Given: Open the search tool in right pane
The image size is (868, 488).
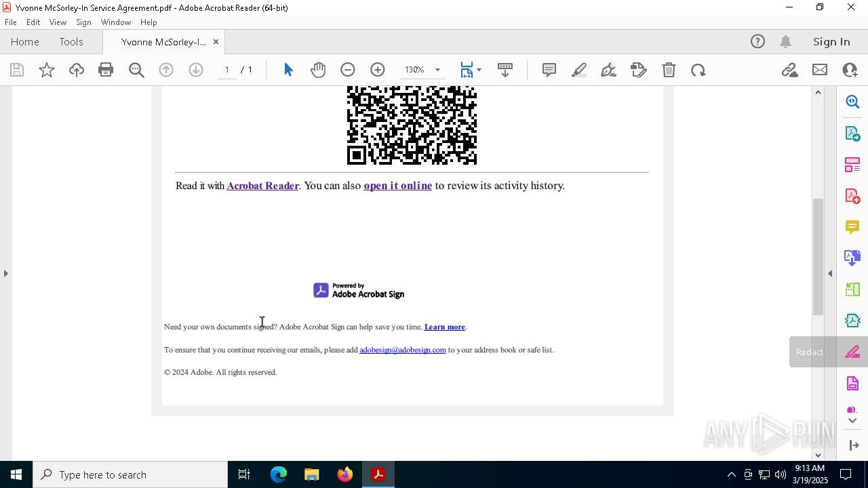Looking at the screenshot, I should (852, 102).
